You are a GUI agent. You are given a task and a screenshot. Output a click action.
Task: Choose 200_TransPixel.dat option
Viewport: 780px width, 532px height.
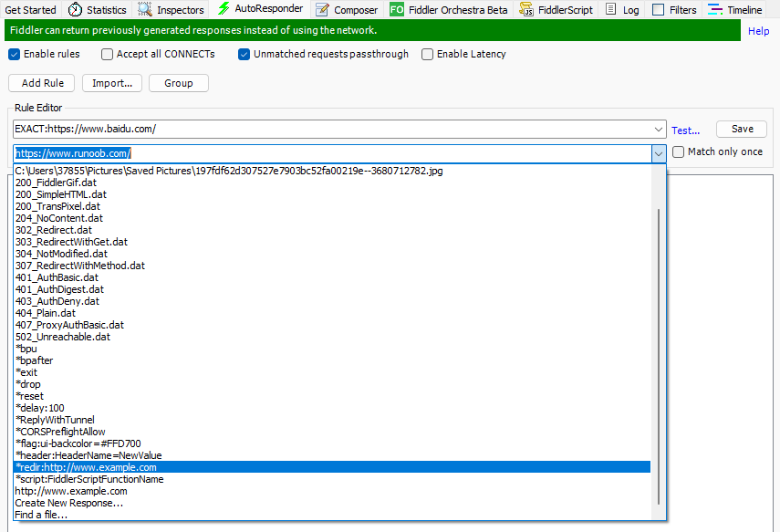pos(332,206)
